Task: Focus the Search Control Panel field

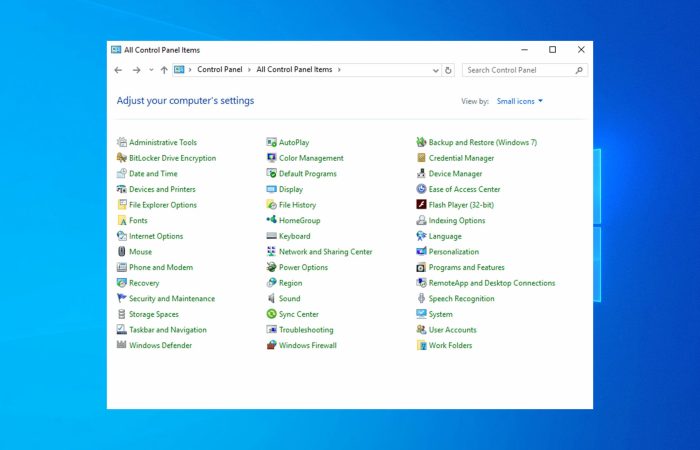Action: tap(525, 70)
